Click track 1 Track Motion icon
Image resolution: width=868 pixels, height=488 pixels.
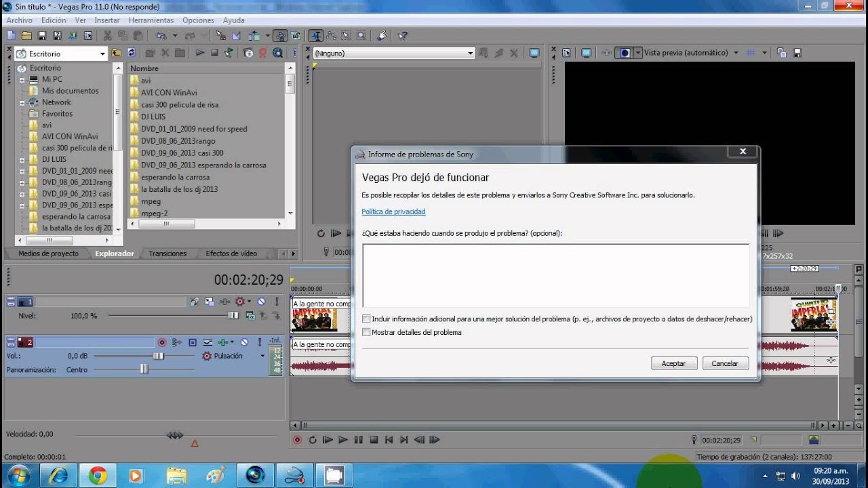click(x=208, y=302)
